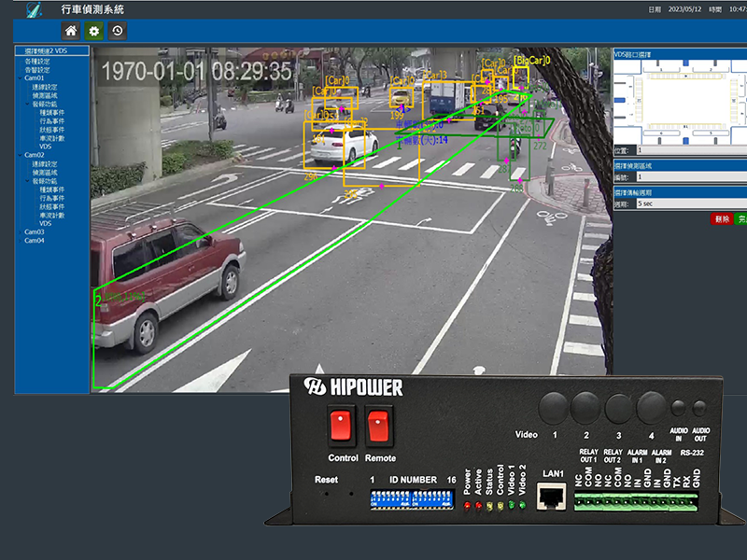Screen dimensions: 747x560
Task: Select 各種設定 in the left tree
Action: pyautogui.click(x=39, y=63)
